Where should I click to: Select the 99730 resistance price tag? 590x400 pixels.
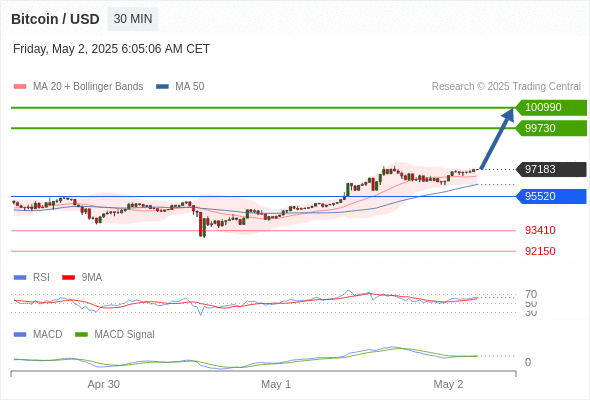[x=551, y=128]
